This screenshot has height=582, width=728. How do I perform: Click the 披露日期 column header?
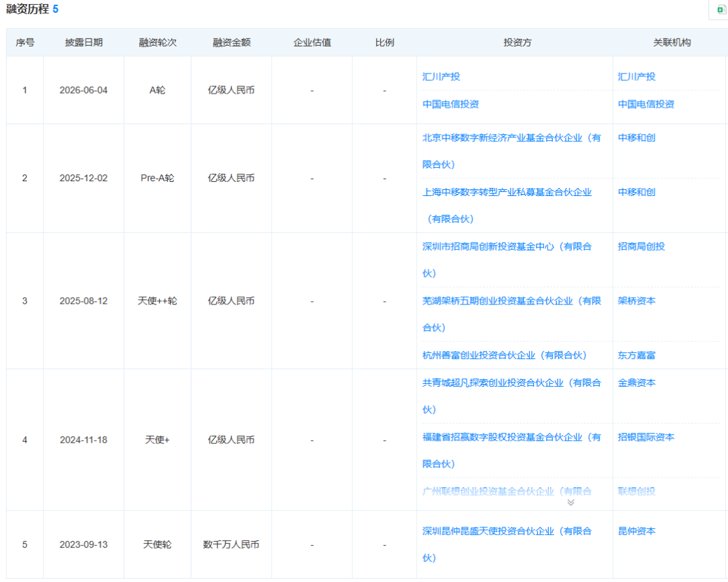84,42
